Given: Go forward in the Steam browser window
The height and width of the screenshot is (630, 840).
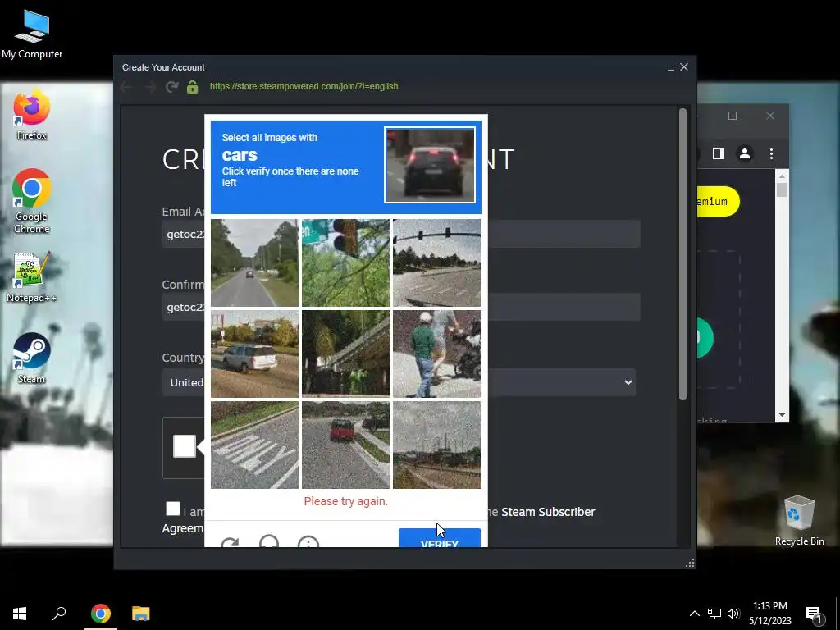Looking at the screenshot, I should pyautogui.click(x=149, y=87).
